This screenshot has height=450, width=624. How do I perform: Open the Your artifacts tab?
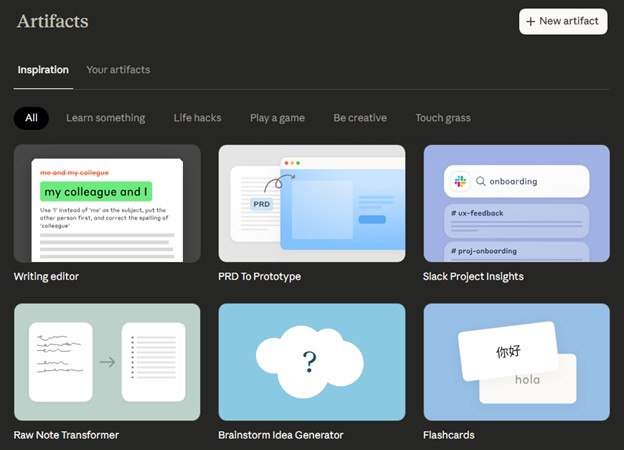tap(118, 70)
